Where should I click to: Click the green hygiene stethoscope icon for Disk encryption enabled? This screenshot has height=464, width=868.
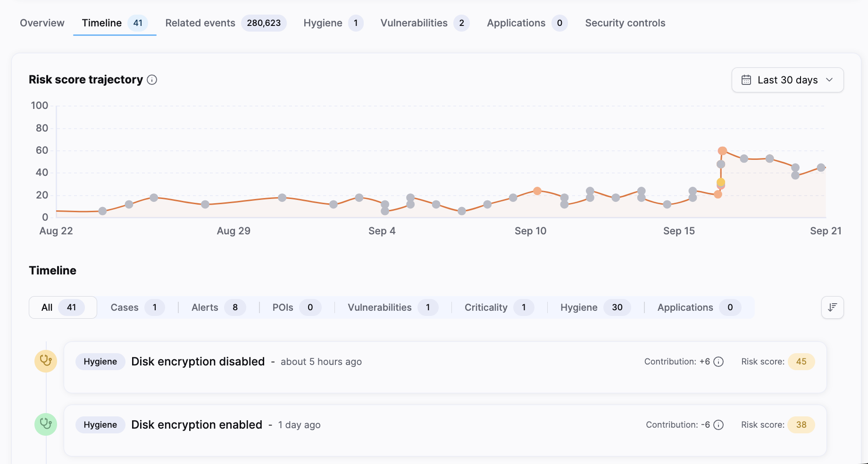46,424
